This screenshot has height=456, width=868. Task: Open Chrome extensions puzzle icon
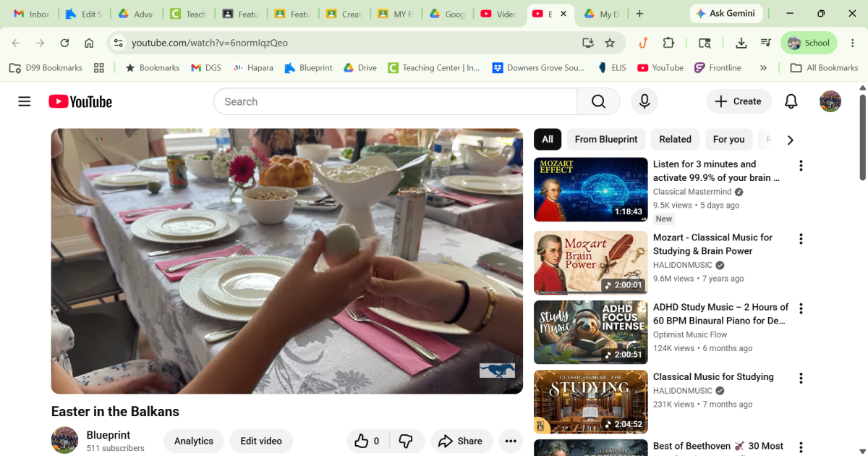point(668,43)
